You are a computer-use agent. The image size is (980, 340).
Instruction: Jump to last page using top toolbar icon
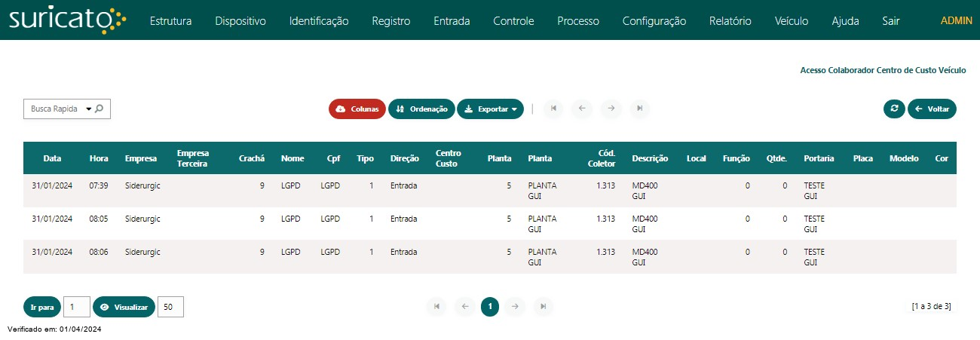[x=639, y=109]
